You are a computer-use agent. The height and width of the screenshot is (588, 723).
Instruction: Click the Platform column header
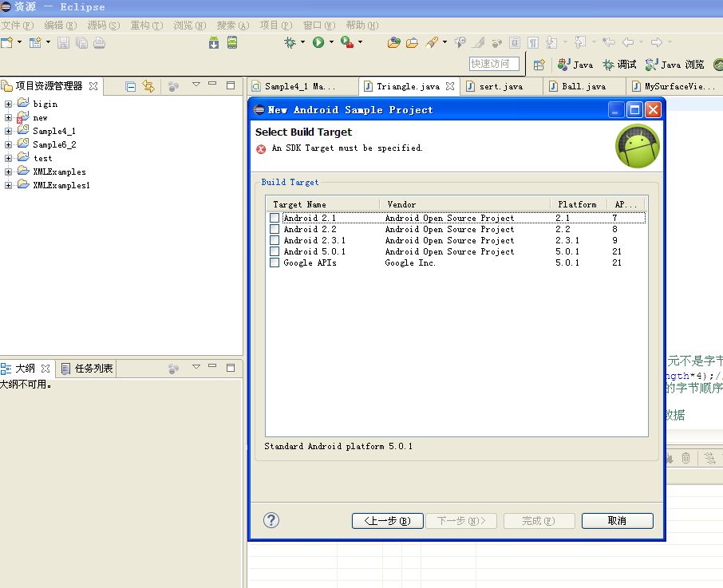pyautogui.click(x=579, y=204)
